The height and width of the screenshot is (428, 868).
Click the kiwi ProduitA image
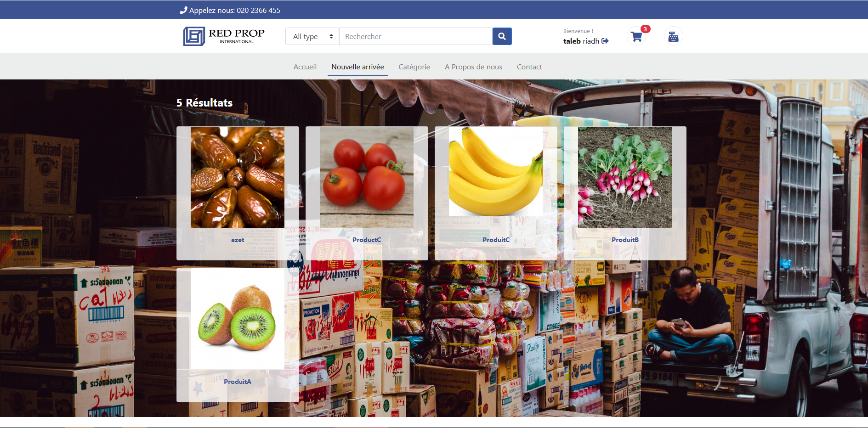238,319
